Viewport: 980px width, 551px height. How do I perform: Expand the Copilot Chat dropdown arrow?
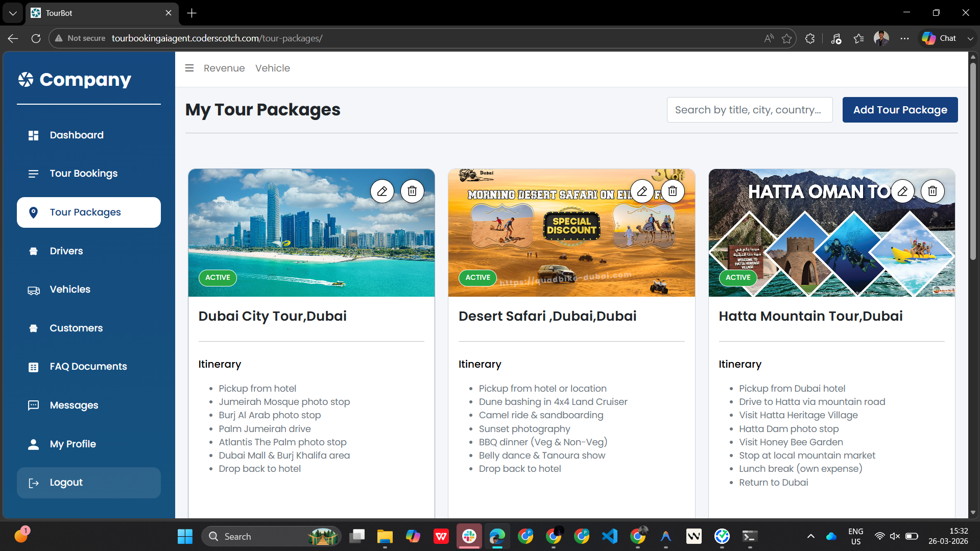[970, 38]
